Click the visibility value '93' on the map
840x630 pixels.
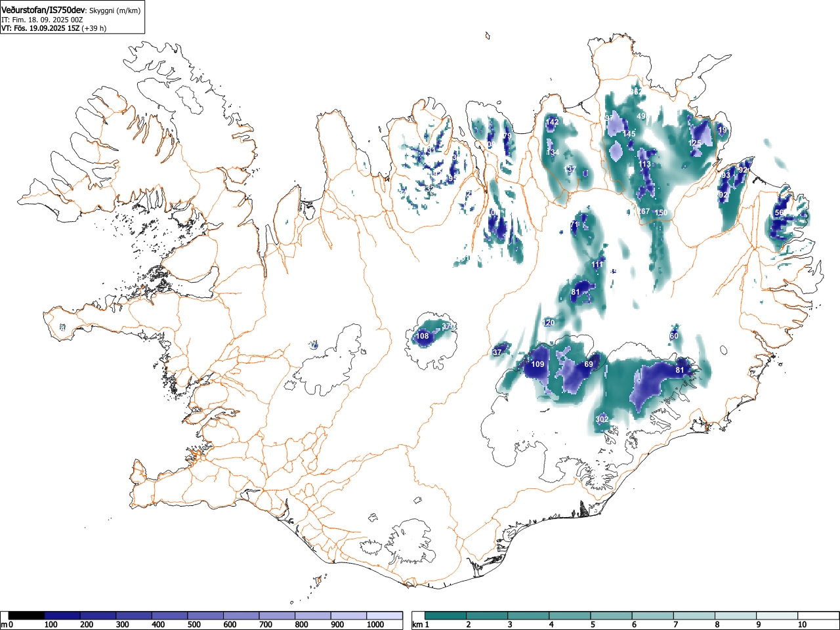click(x=726, y=175)
